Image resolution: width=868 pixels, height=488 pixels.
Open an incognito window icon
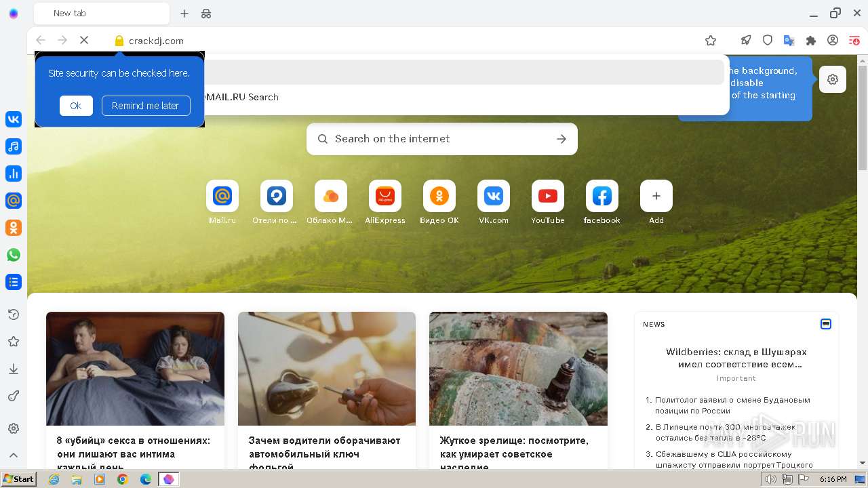[206, 14]
